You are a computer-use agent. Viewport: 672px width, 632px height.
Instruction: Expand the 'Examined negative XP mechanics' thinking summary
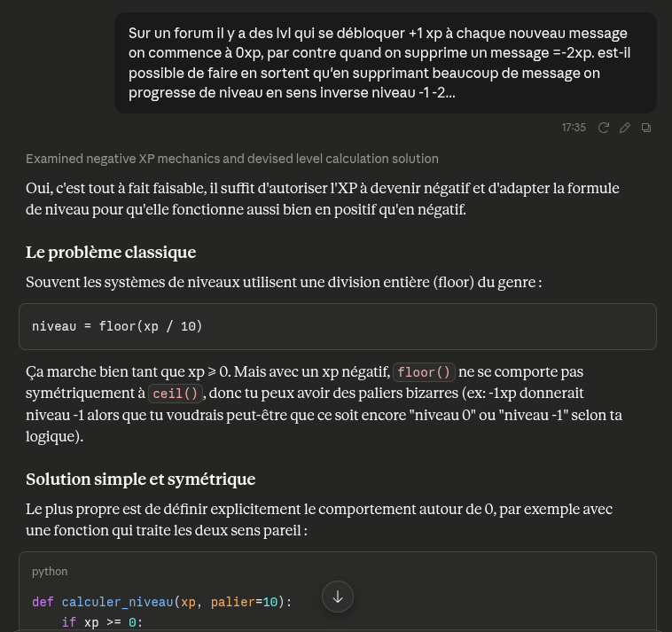coord(232,159)
